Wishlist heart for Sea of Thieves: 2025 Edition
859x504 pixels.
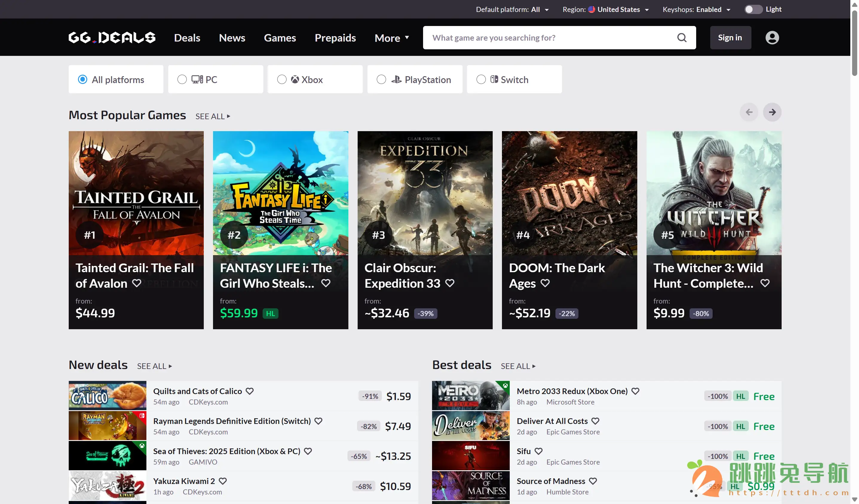(x=308, y=451)
